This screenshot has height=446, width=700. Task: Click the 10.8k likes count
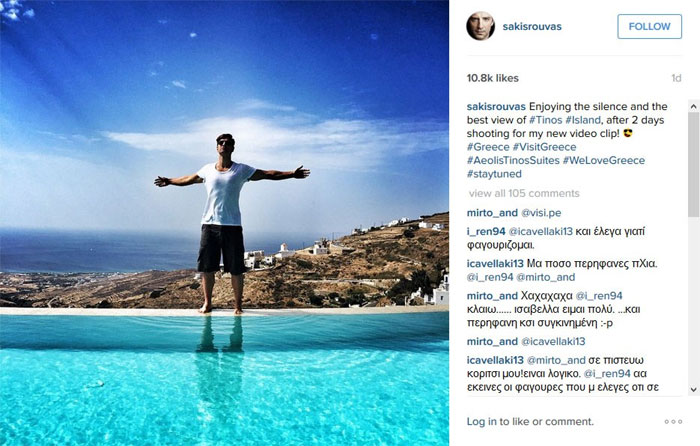click(492, 78)
